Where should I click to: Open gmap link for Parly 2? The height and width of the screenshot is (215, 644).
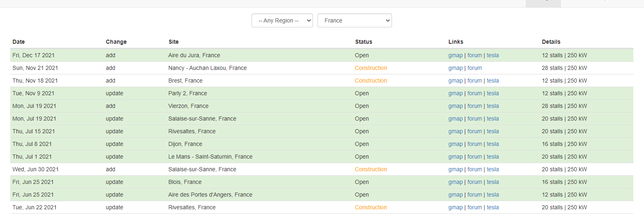pyautogui.click(x=455, y=93)
